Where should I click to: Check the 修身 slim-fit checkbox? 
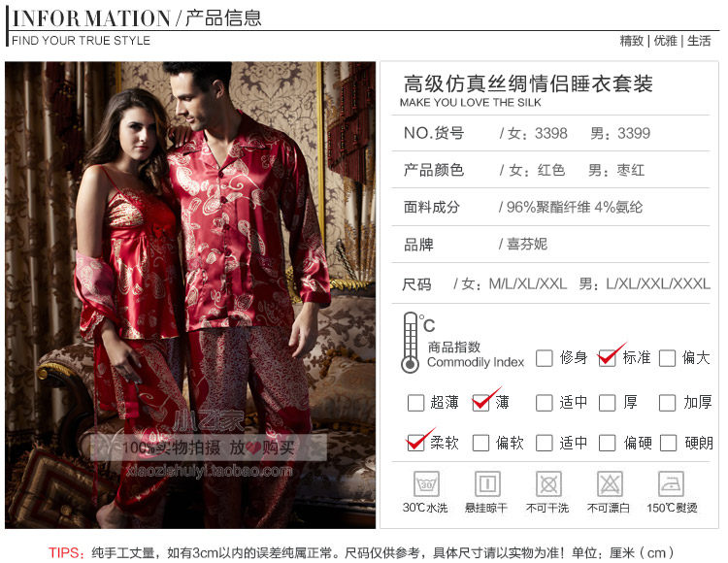click(x=544, y=358)
